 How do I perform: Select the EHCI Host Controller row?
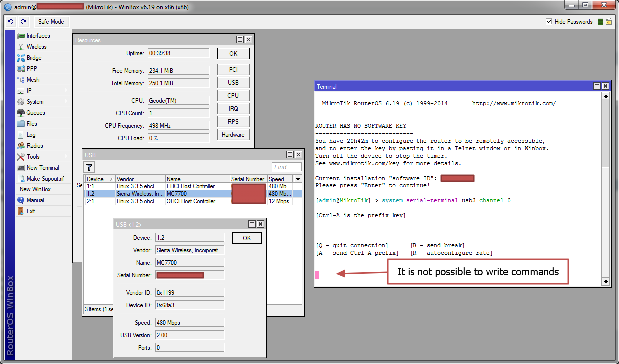click(x=193, y=186)
